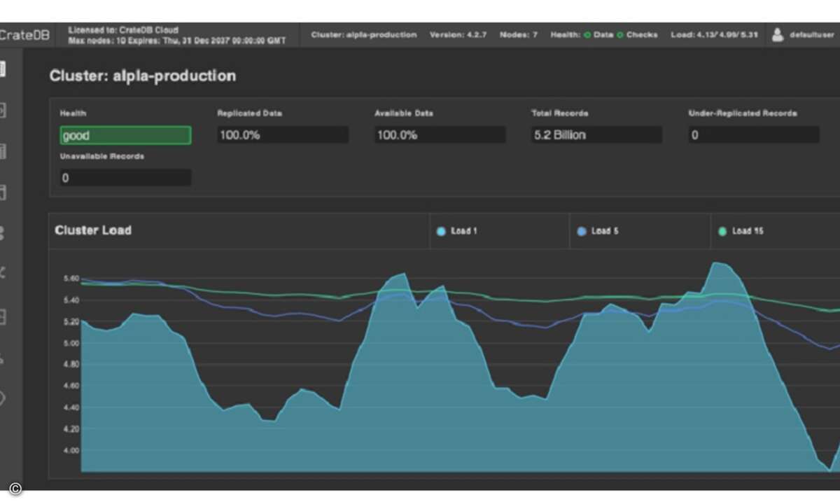Click the CrateDB logo
Screen dimensions: 840x504
point(24,35)
